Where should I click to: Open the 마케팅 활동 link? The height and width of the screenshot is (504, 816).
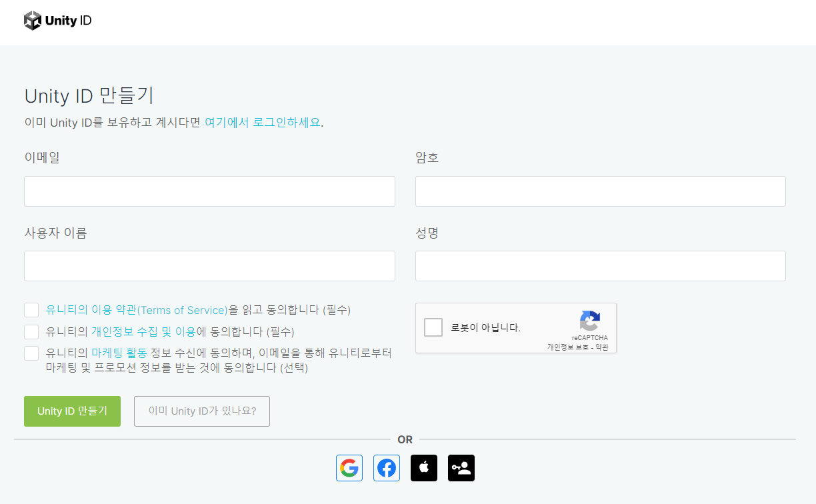click(x=119, y=353)
